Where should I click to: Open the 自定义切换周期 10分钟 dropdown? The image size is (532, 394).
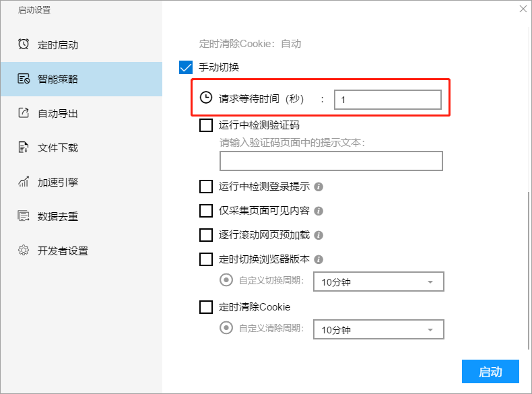378,282
